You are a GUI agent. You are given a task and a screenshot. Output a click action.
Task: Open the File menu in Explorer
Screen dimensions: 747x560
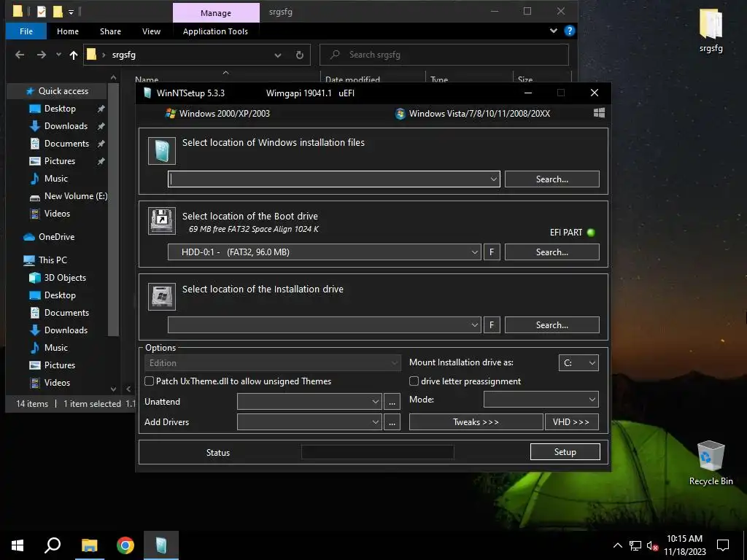click(26, 31)
